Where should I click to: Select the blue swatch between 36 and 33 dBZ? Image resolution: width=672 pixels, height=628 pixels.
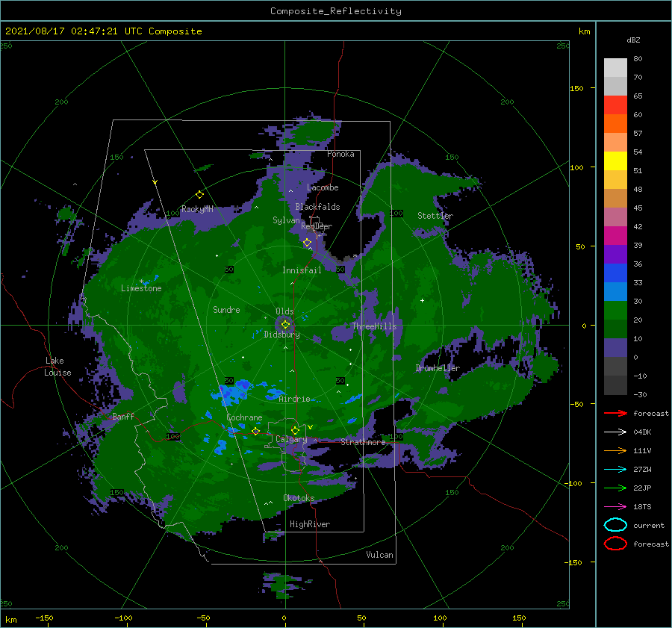click(615, 273)
